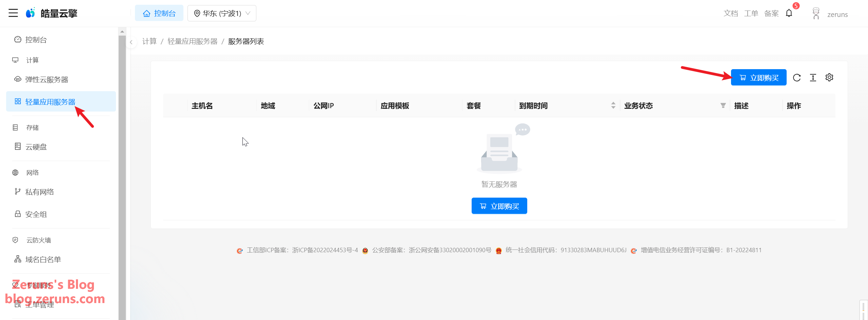Screen dimensions: 868x320
Task: Refresh the server list
Action: point(797,78)
